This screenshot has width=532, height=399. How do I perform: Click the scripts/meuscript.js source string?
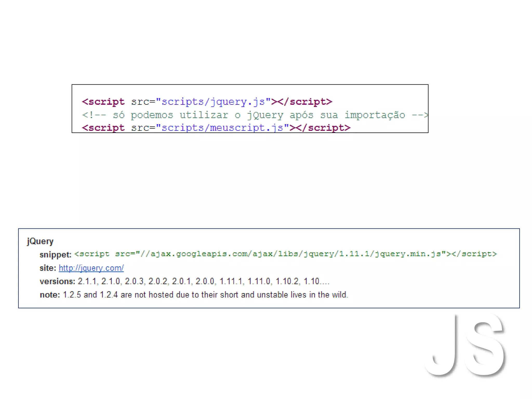tap(222, 128)
